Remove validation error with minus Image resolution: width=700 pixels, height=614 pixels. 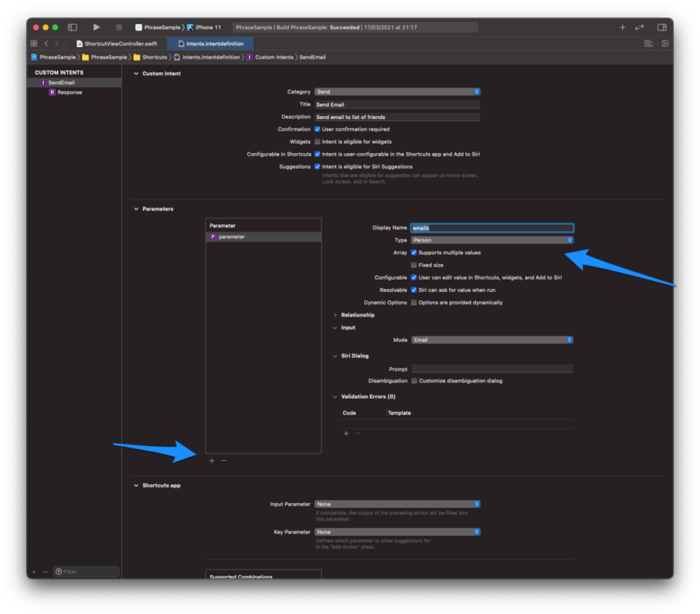[x=358, y=433]
